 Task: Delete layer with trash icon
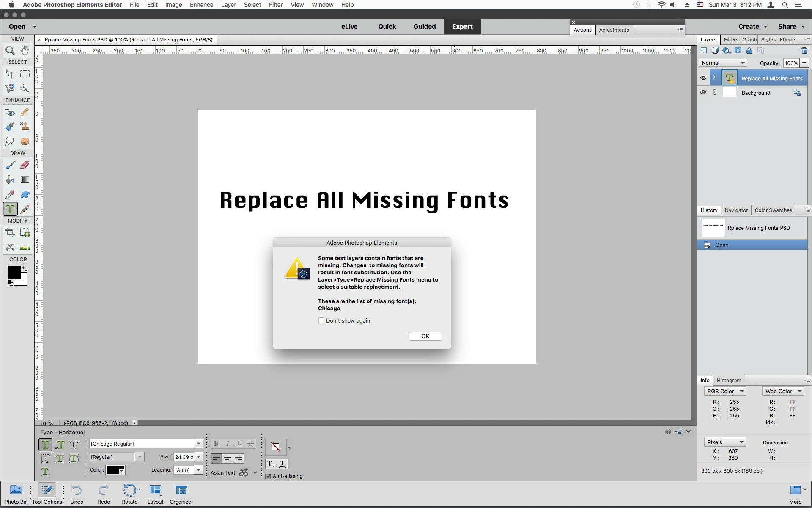coord(804,51)
